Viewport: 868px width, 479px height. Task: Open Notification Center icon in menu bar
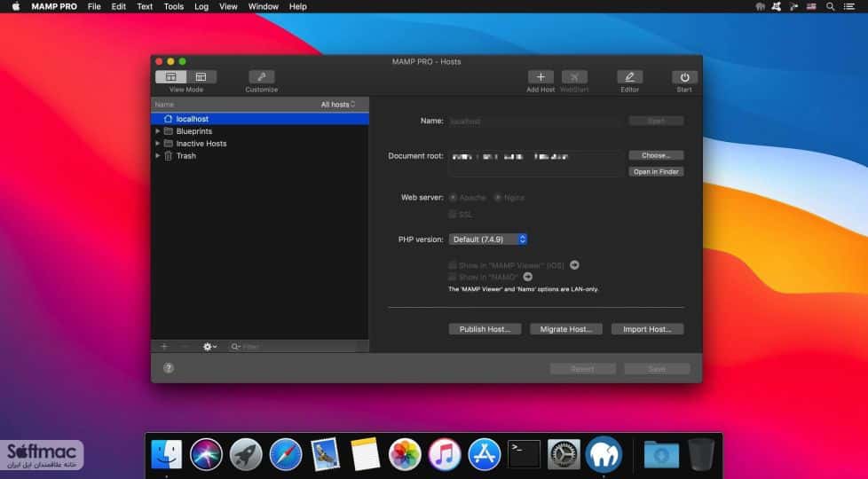tap(849, 6)
